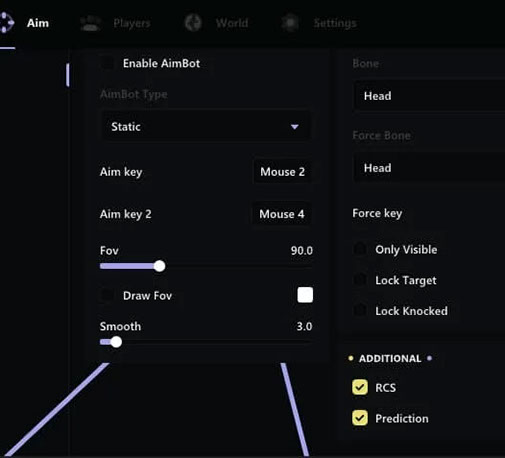Uncheck the RCS checkbox
This screenshot has height=458, width=505.
point(360,387)
